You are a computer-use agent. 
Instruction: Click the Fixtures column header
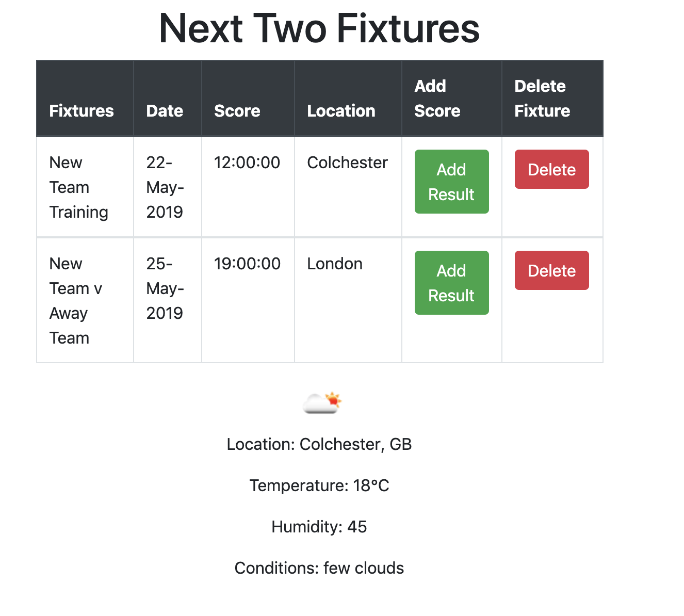point(82,111)
